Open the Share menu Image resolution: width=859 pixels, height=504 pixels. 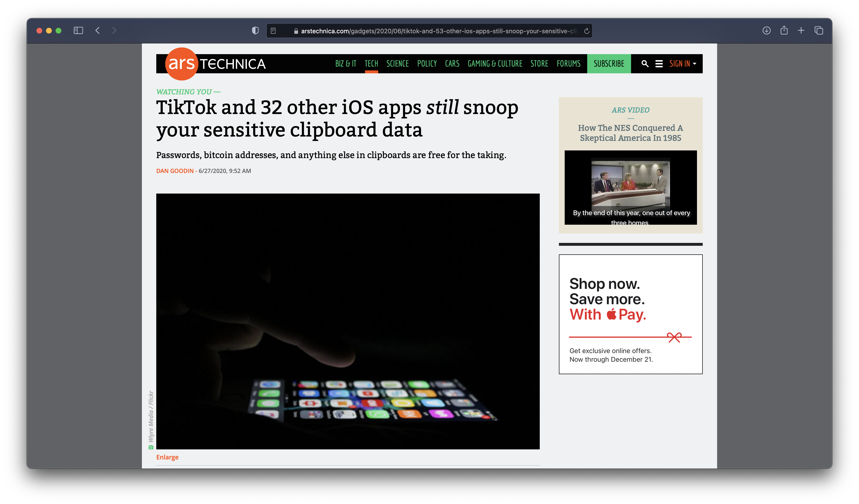coord(784,30)
